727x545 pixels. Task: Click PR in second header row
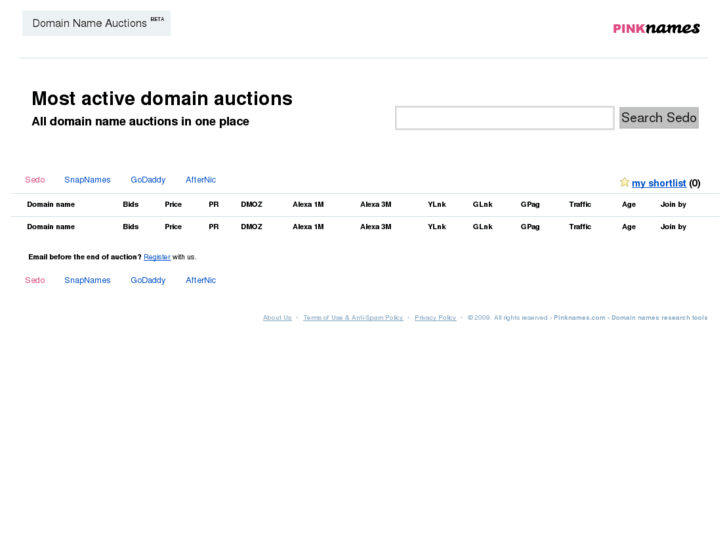point(214,227)
